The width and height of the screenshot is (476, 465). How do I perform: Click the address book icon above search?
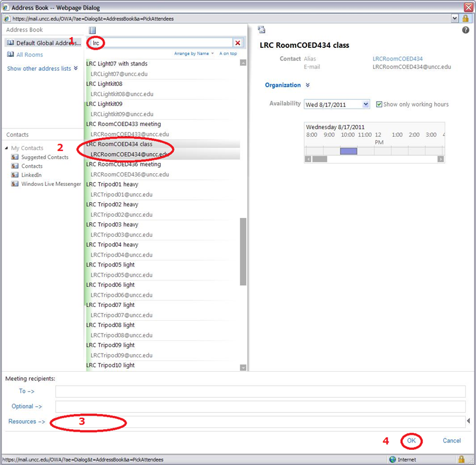click(93, 30)
